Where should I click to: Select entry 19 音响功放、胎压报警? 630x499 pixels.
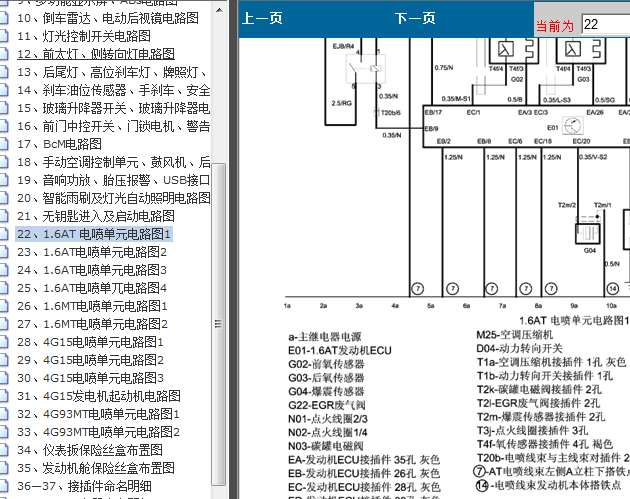(114, 180)
